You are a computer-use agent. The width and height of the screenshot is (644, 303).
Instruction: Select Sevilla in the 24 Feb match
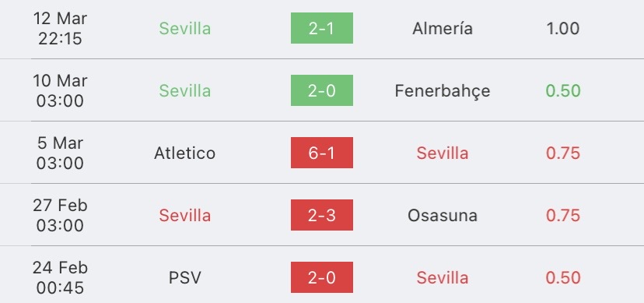[x=443, y=278]
